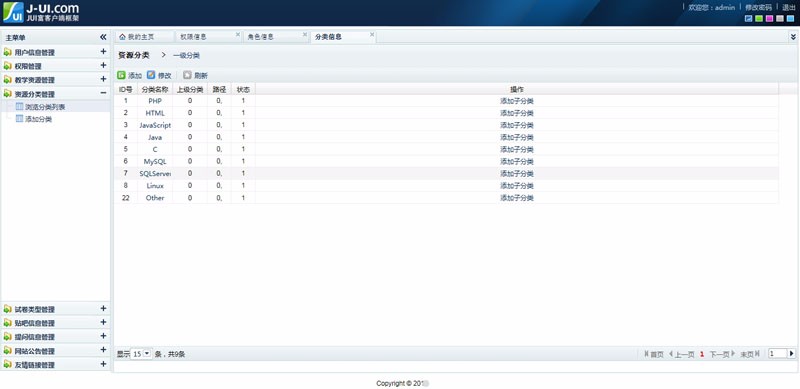Click the 修改密码 link in the header
Screen dimensions: 800x389
coord(758,7)
